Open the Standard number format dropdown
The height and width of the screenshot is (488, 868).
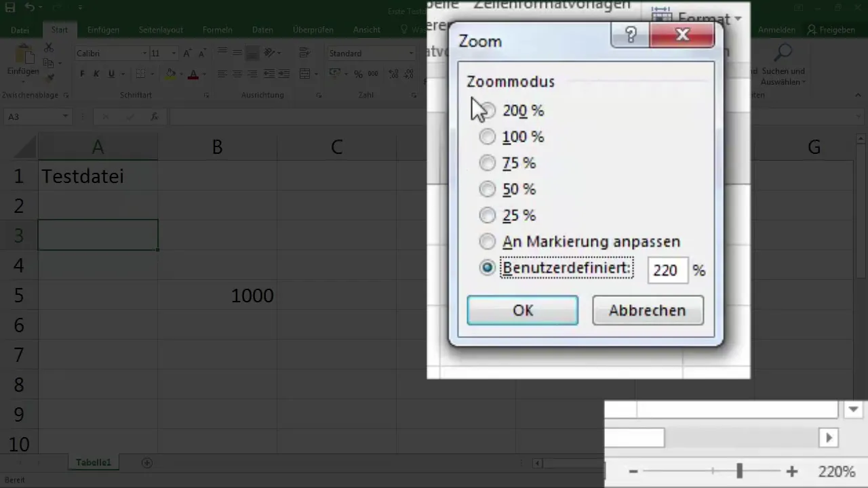[411, 54]
